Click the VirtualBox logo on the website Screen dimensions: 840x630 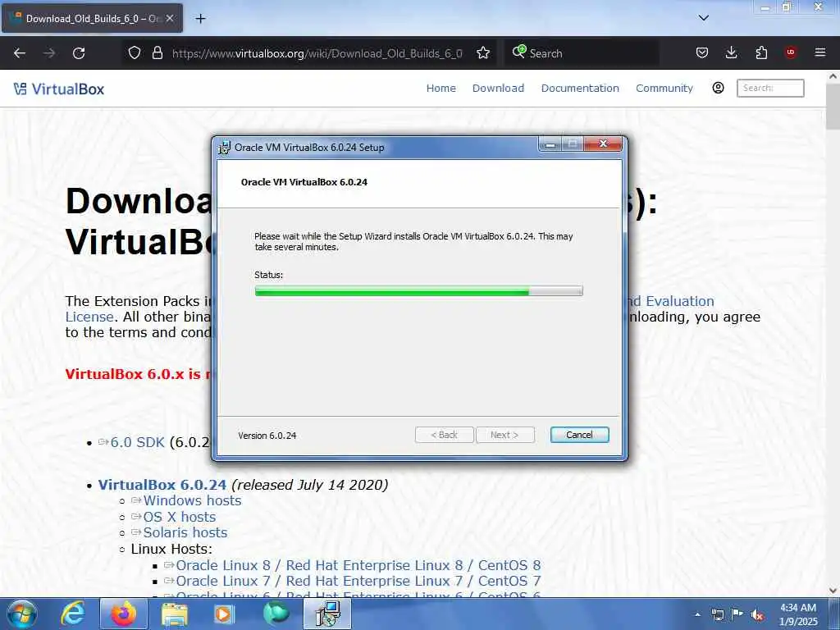pos(59,89)
